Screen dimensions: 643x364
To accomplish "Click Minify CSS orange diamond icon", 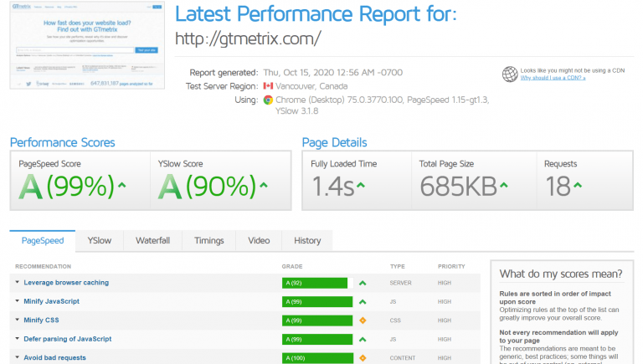I will point(363,320).
